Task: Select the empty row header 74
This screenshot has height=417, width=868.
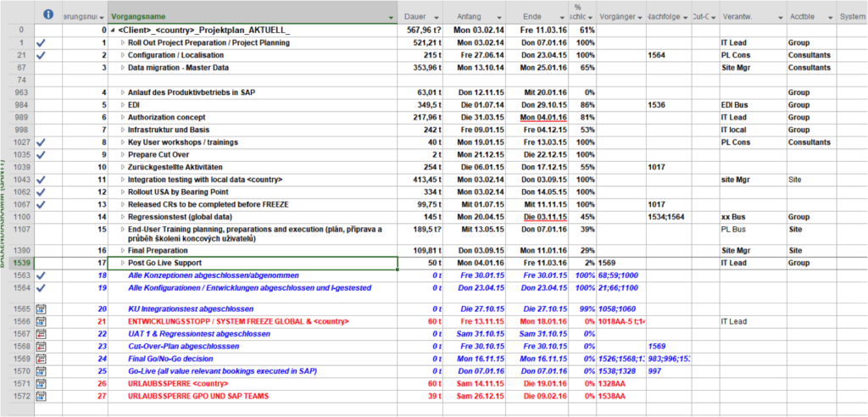Action: [21, 80]
